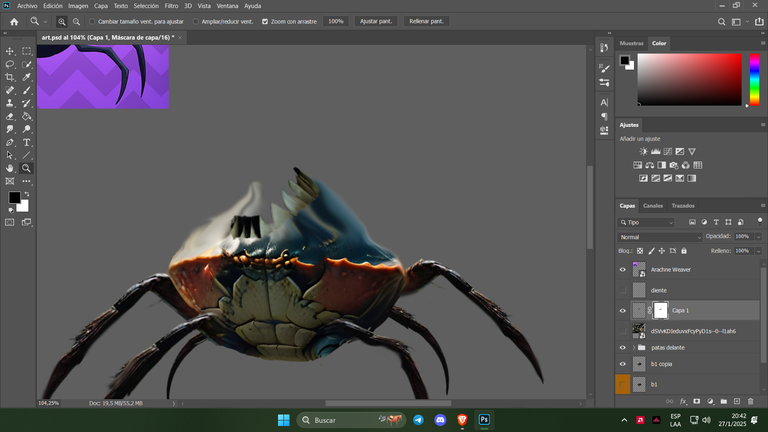The height and width of the screenshot is (432, 768).
Task: Toggle Quick Mask mode
Action: (x=10, y=222)
